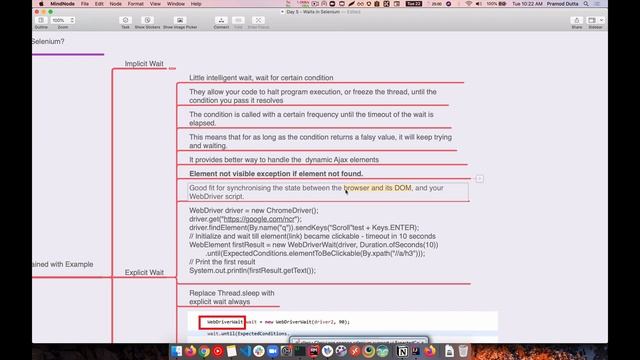Select the 'WebDriver driver = new ChromeDriver();' code node

pos(313,240)
